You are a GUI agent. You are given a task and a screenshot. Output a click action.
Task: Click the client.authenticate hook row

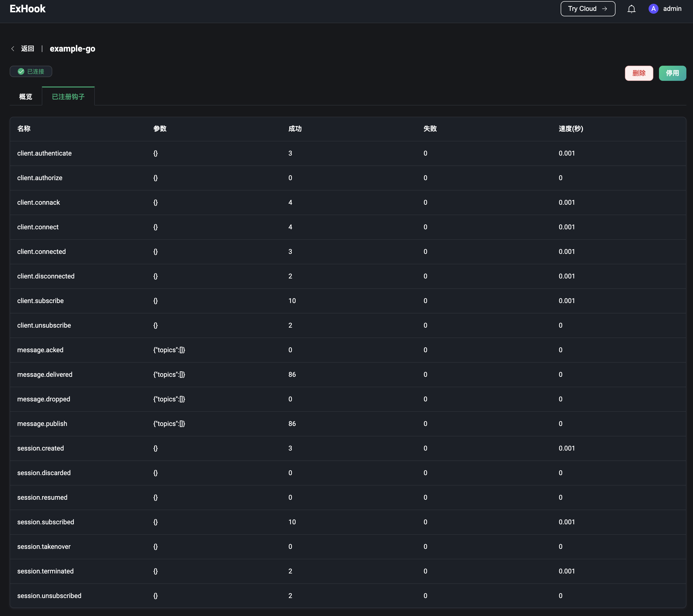44,153
